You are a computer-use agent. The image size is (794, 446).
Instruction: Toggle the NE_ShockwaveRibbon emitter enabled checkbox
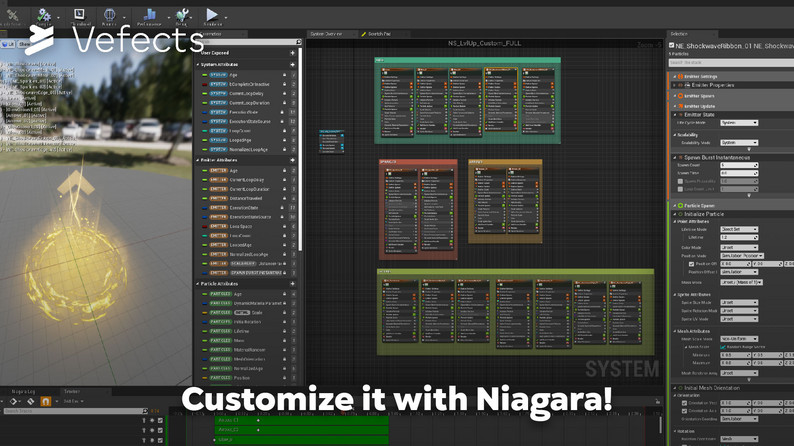(x=672, y=45)
